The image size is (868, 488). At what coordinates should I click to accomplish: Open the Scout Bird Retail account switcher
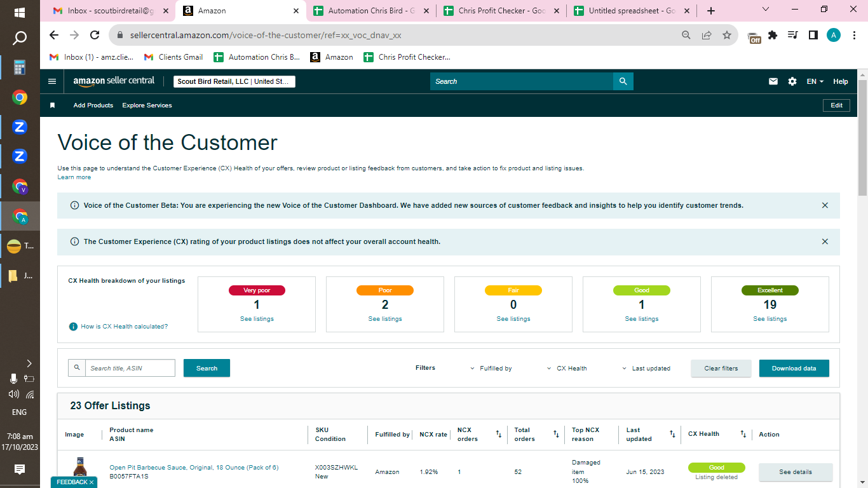point(234,81)
